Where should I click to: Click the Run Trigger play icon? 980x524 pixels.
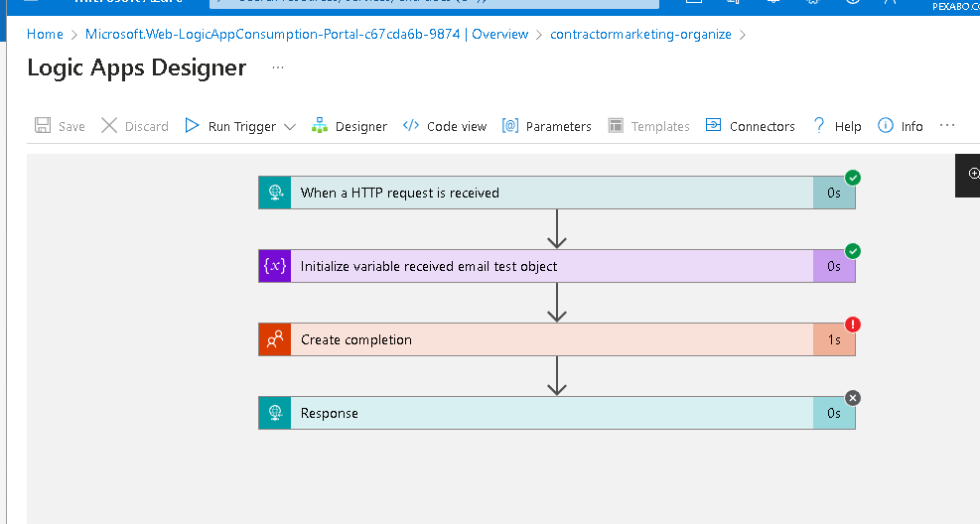(192, 125)
